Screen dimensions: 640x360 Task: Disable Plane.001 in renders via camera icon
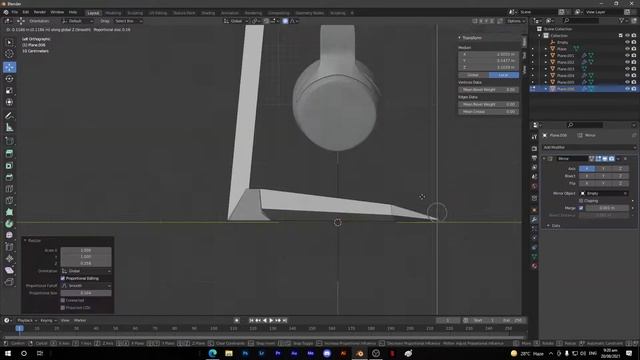[634, 55]
